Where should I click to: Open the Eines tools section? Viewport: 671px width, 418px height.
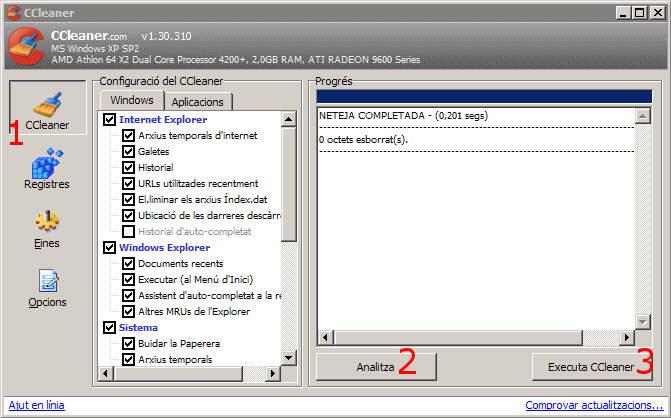pyautogui.click(x=47, y=229)
